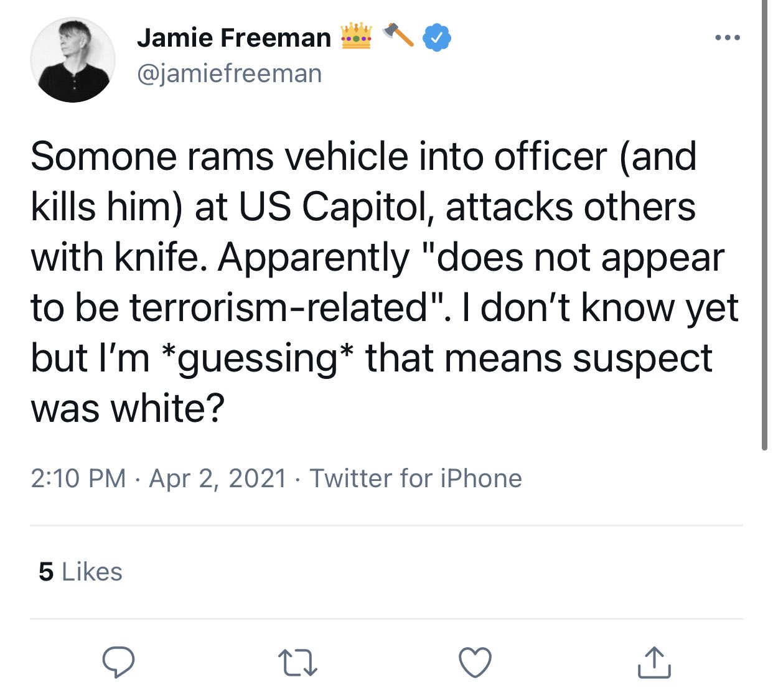Click the Jamie Freeman display name
Image resolution: width=773 pixels, height=700 pixels.
234,38
